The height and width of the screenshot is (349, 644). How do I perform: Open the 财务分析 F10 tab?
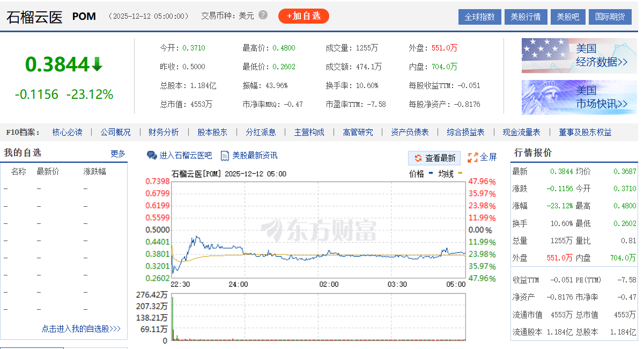click(x=164, y=132)
